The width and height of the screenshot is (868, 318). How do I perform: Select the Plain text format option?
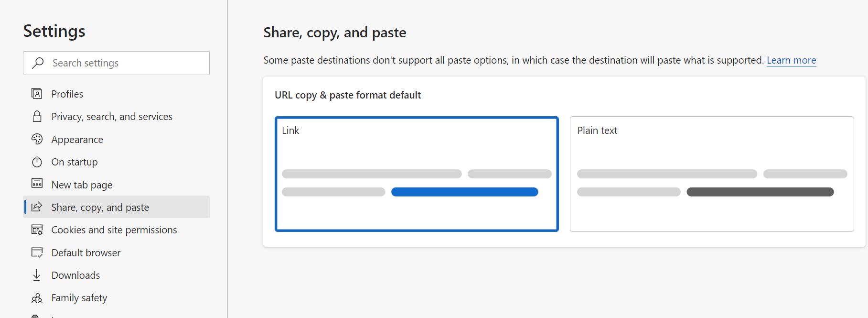(x=711, y=174)
